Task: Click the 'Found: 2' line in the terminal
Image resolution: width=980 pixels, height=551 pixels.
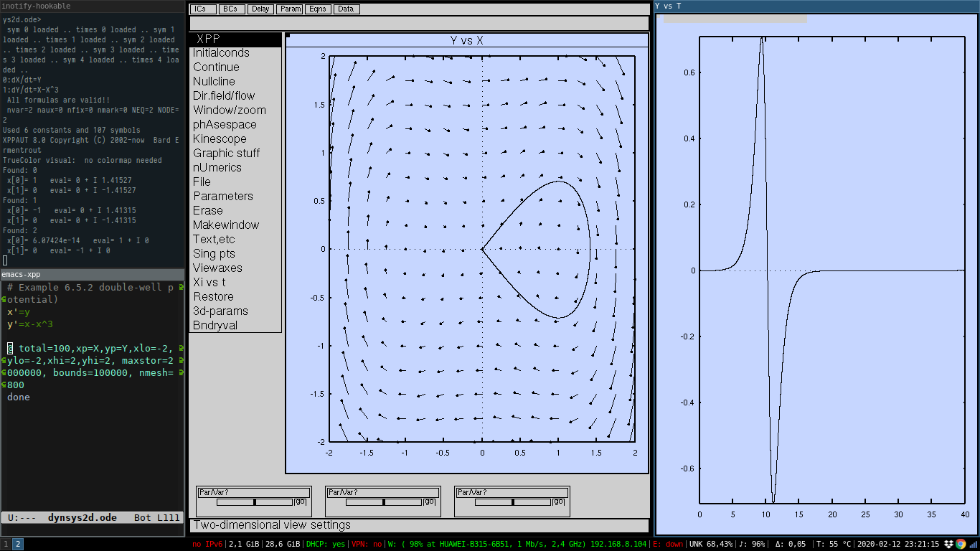Action: pyautogui.click(x=20, y=231)
